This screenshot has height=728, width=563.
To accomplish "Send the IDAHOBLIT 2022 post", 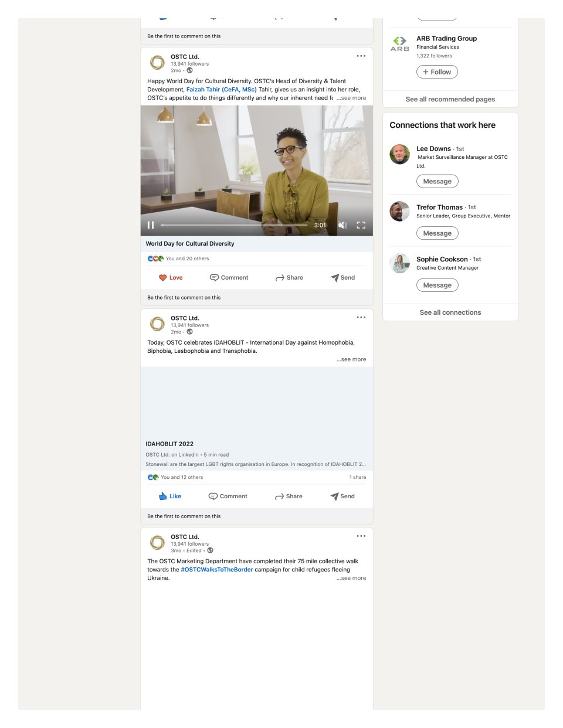I will [342, 496].
